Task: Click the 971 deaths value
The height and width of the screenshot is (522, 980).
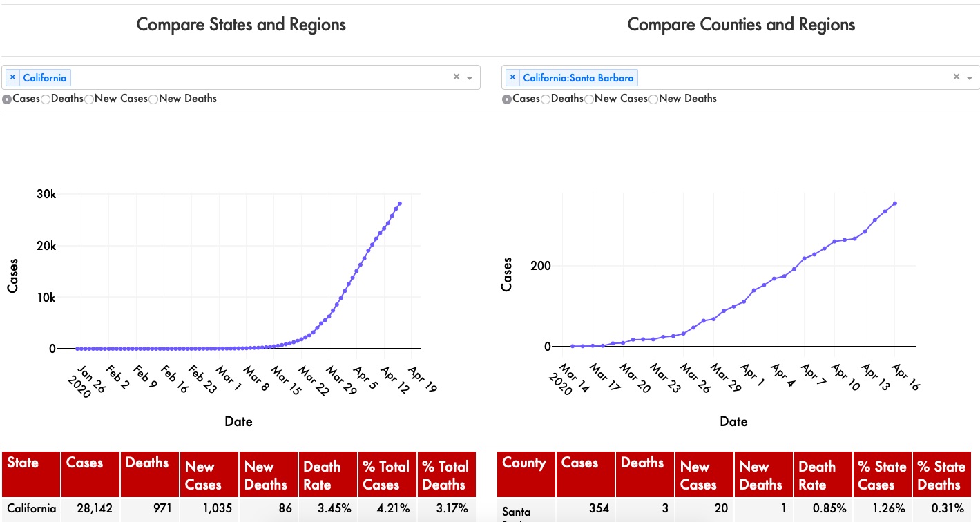Action: 163,509
